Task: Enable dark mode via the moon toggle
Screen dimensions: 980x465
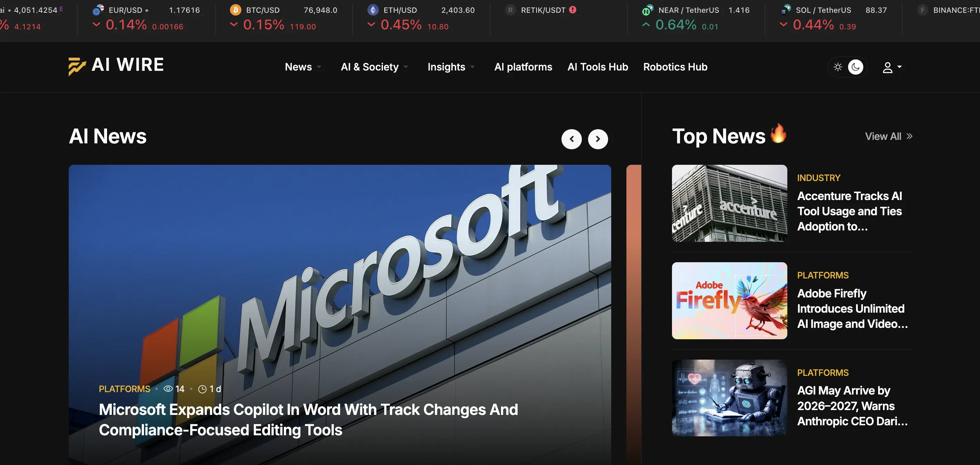Action: [856, 67]
